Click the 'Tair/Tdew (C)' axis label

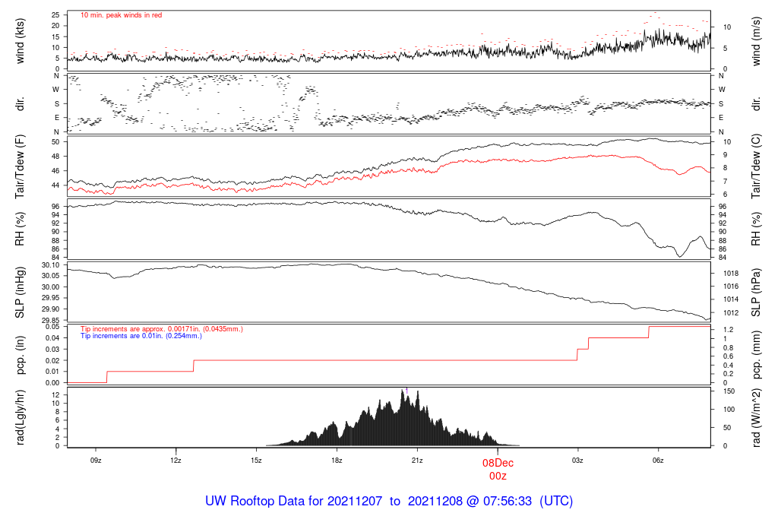coord(756,166)
